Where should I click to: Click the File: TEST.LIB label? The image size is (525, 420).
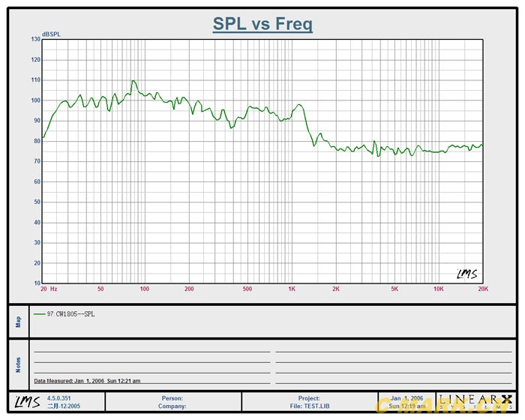pyautogui.click(x=308, y=406)
